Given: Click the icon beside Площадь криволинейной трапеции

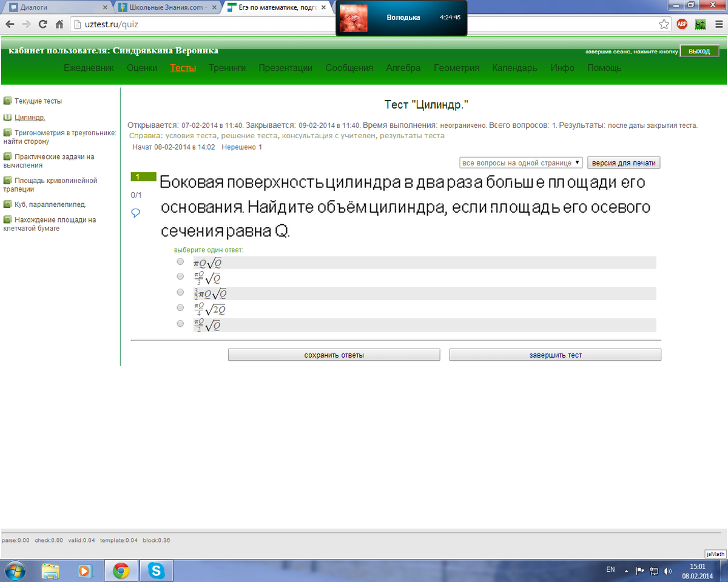Looking at the screenshot, I should pos(7,180).
